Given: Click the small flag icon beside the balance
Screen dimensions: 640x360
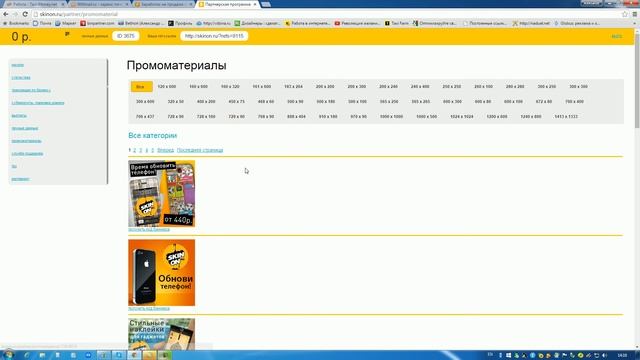Looking at the screenshot, I should [67, 34].
